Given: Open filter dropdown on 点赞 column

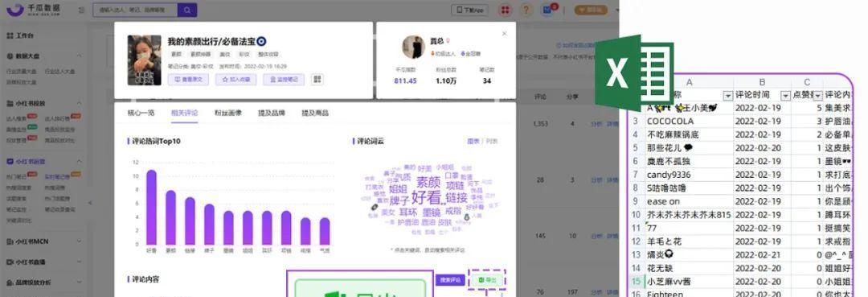Looking at the screenshot, I should (817, 95).
